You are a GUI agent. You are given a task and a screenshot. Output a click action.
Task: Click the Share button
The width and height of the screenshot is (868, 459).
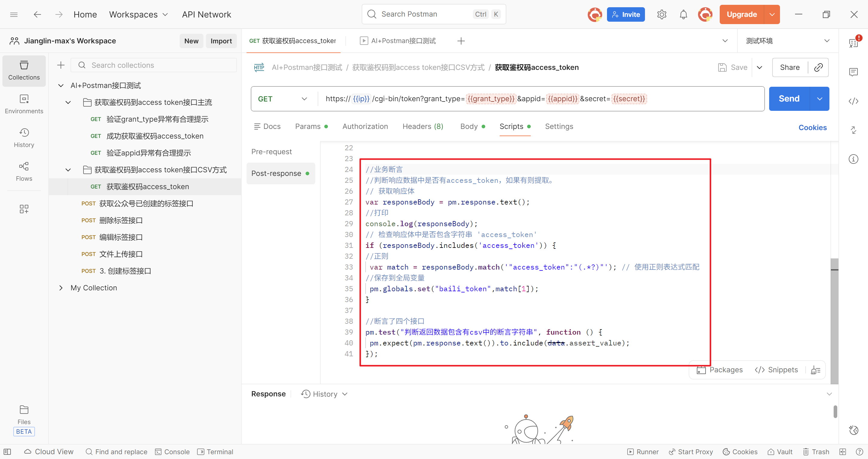tap(790, 67)
